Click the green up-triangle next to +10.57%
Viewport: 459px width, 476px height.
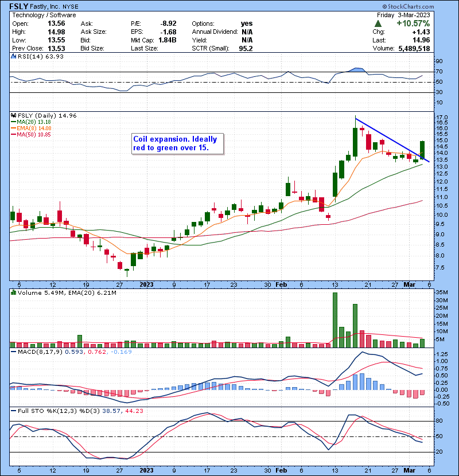(x=378, y=24)
